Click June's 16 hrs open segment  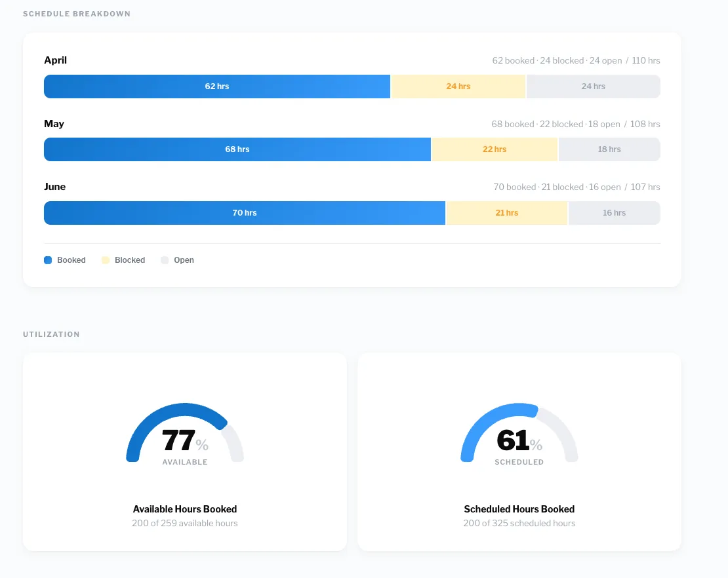(615, 213)
